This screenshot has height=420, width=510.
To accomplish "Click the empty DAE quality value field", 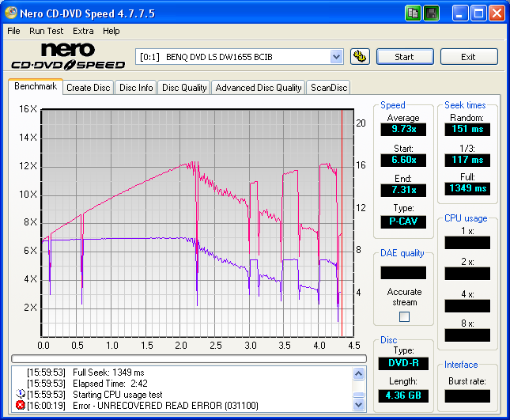I will pyautogui.click(x=403, y=273).
